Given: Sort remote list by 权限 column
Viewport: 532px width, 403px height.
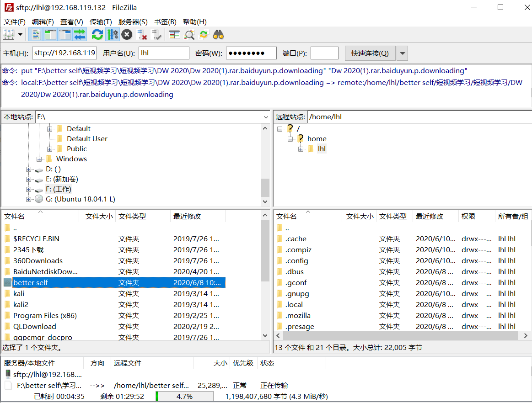Looking at the screenshot, I should coord(476,216).
